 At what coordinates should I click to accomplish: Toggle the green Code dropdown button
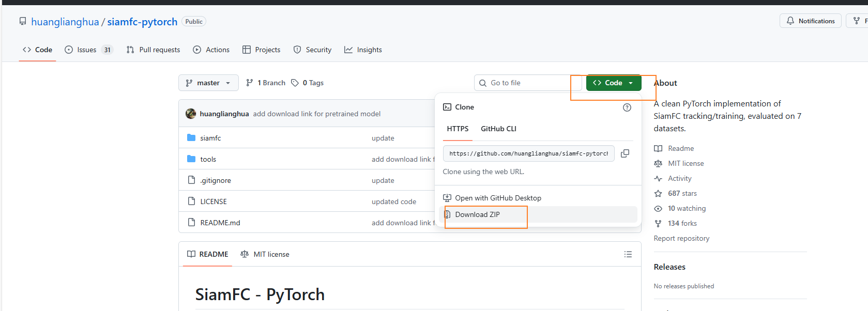614,83
